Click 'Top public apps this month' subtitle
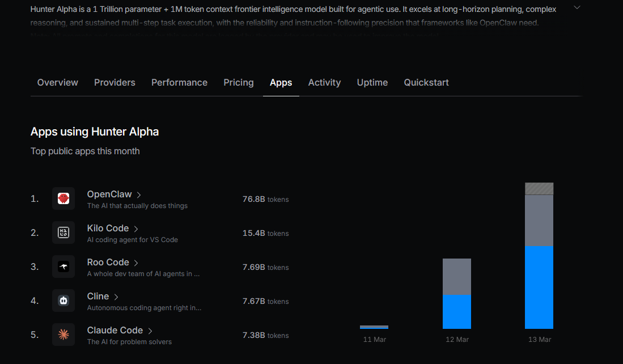 point(85,151)
